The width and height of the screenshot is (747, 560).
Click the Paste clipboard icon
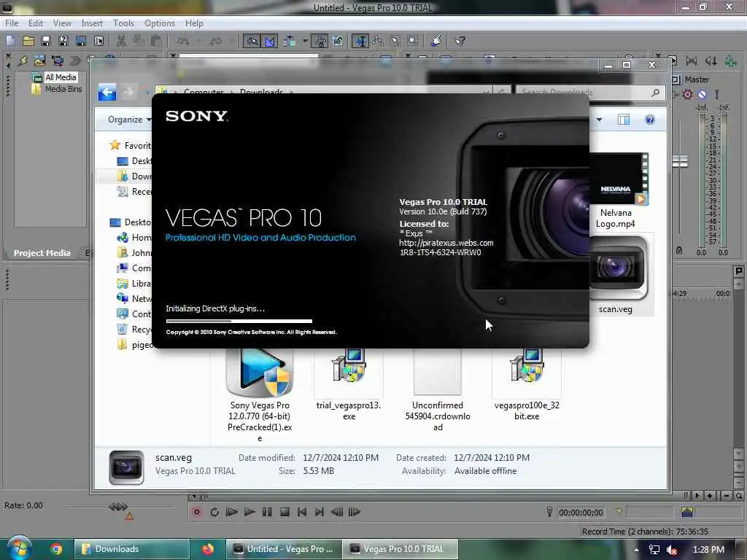click(x=156, y=41)
